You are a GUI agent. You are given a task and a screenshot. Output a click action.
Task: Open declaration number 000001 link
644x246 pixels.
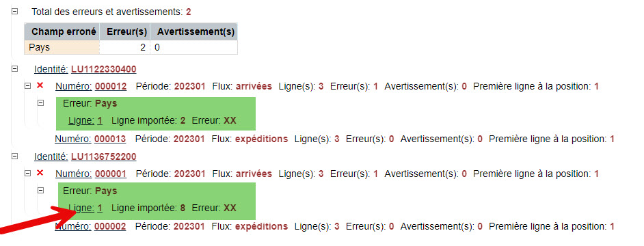point(111,174)
